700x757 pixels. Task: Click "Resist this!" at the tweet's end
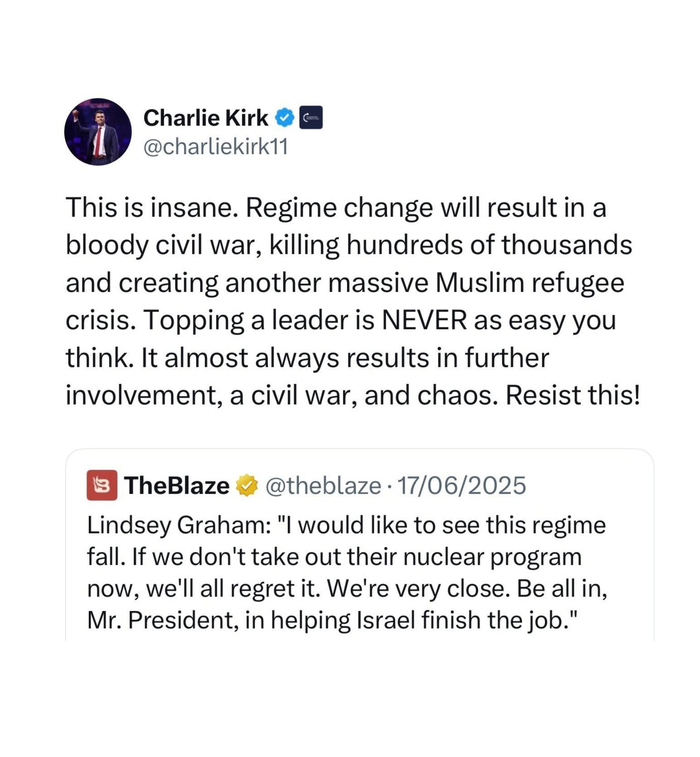click(573, 395)
